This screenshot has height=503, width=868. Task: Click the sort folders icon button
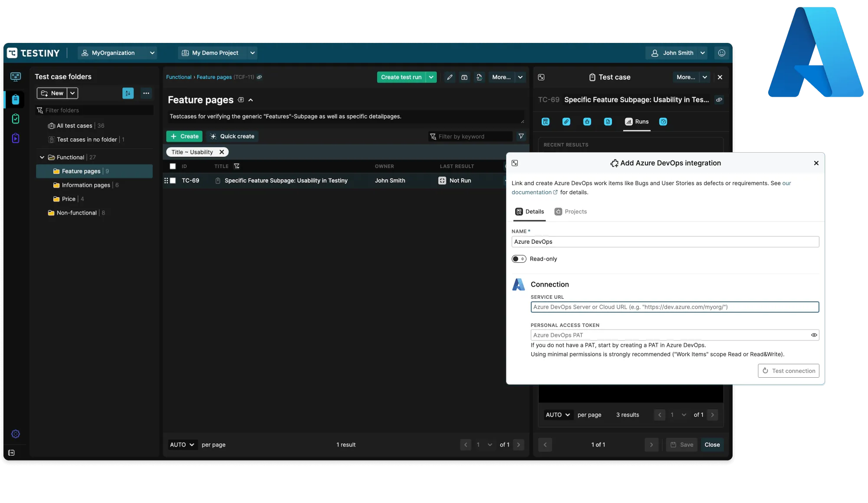coord(128,93)
